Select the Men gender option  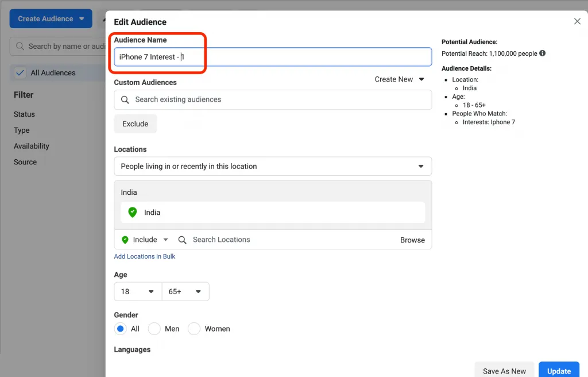click(x=154, y=329)
